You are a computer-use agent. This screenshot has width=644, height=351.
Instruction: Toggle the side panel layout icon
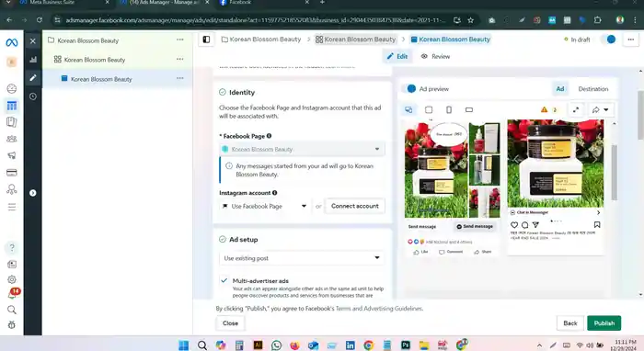pos(206,40)
